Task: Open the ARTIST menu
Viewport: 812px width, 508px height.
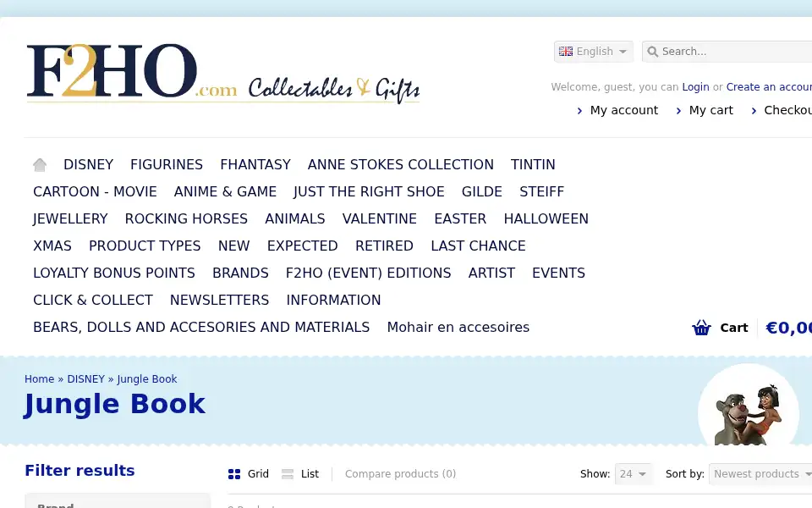Action: [491, 273]
